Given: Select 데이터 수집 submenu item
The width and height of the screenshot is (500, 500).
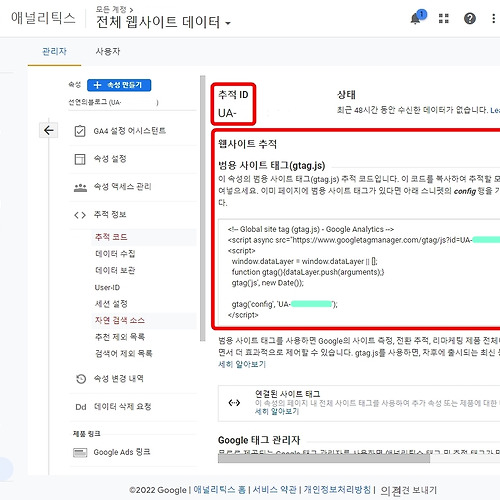Looking at the screenshot, I should tap(115, 254).
